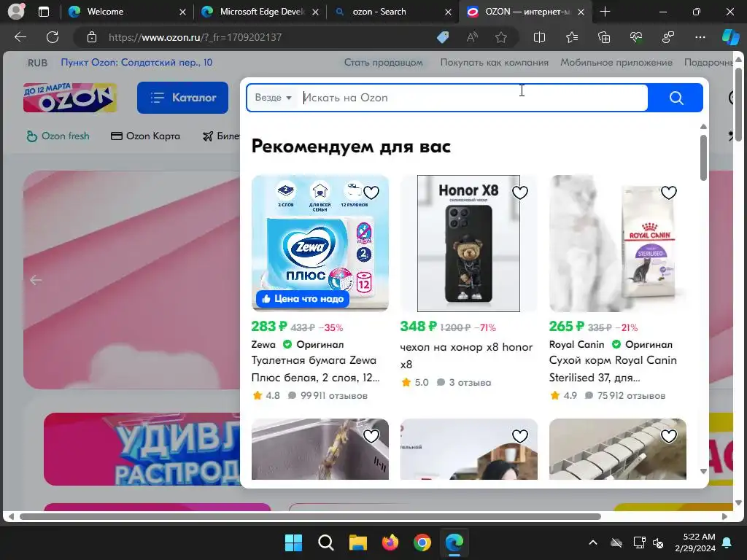Toggle heart on radiator product thumbnail
The image size is (747, 560).
tap(668, 436)
